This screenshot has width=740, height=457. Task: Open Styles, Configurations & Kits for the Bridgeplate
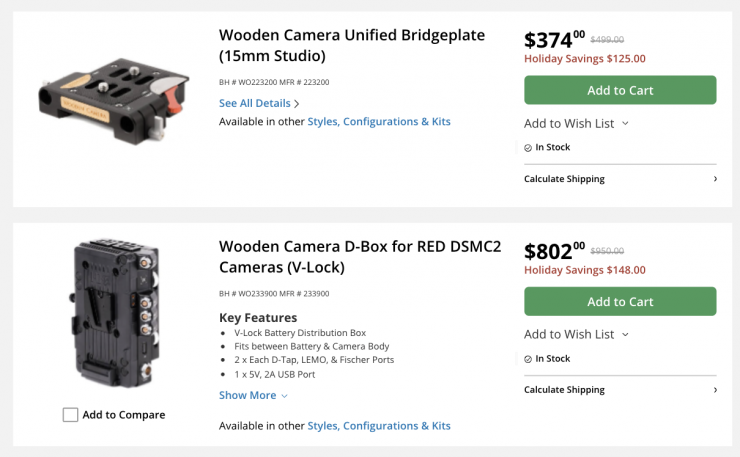pyautogui.click(x=379, y=122)
